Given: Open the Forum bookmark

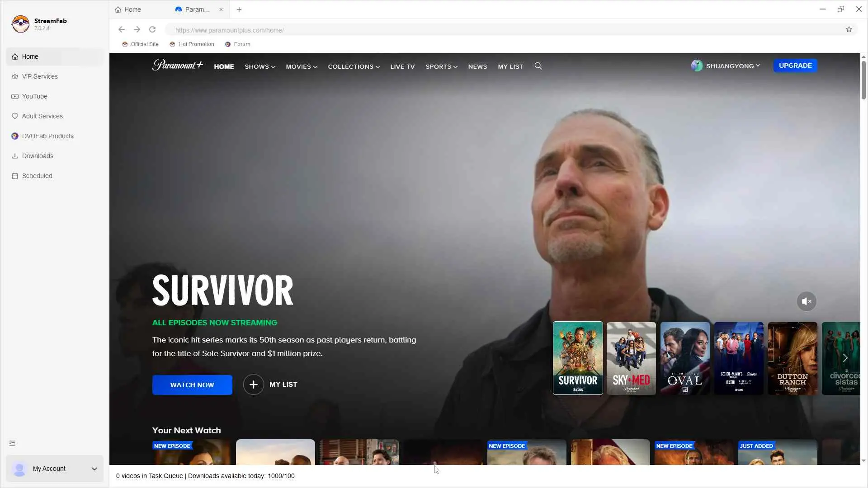Looking at the screenshot, I should click(238, 44).
